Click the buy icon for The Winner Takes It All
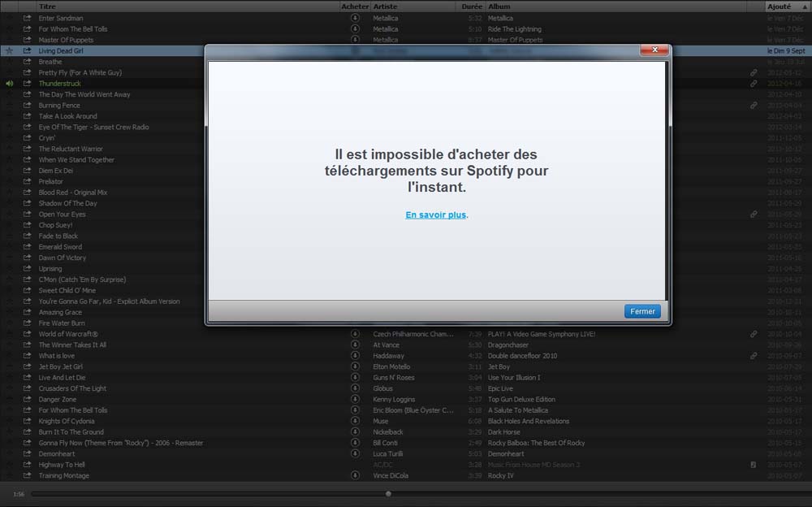This screenshot has height=507, width=812. (x=356, y=344)
